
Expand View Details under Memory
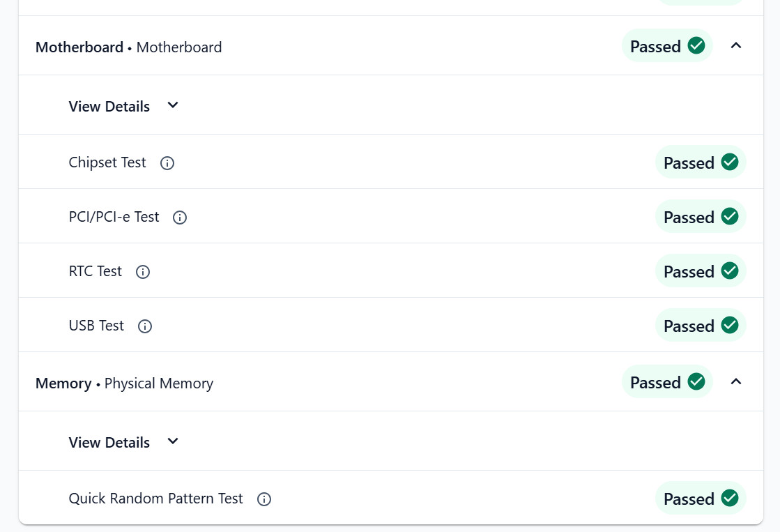[x=123, y=442]
